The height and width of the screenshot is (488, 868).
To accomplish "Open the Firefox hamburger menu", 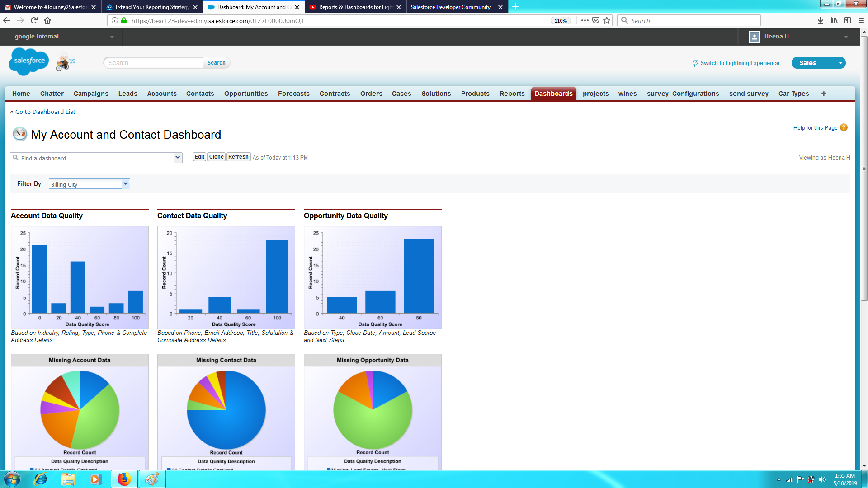I will tap(861, 20).
